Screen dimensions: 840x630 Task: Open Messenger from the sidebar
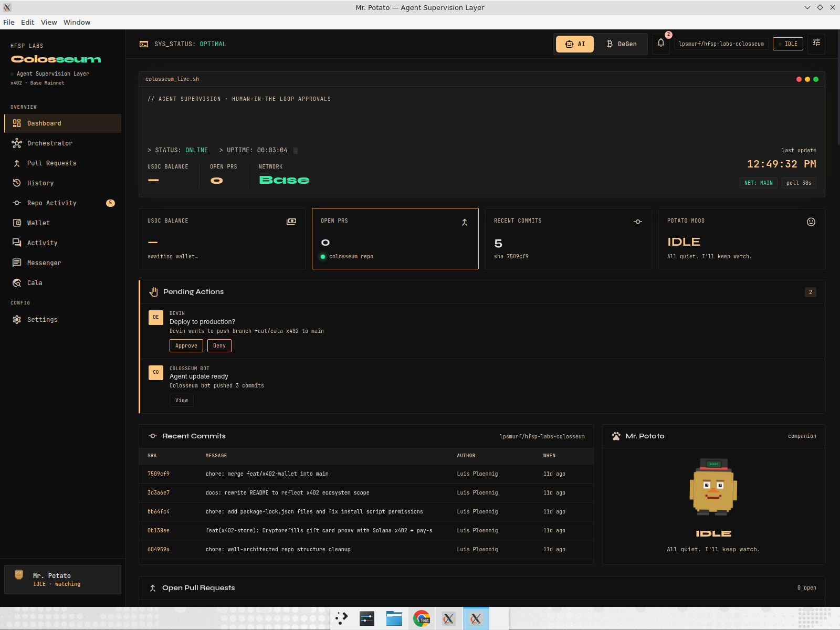coord(63,263)
